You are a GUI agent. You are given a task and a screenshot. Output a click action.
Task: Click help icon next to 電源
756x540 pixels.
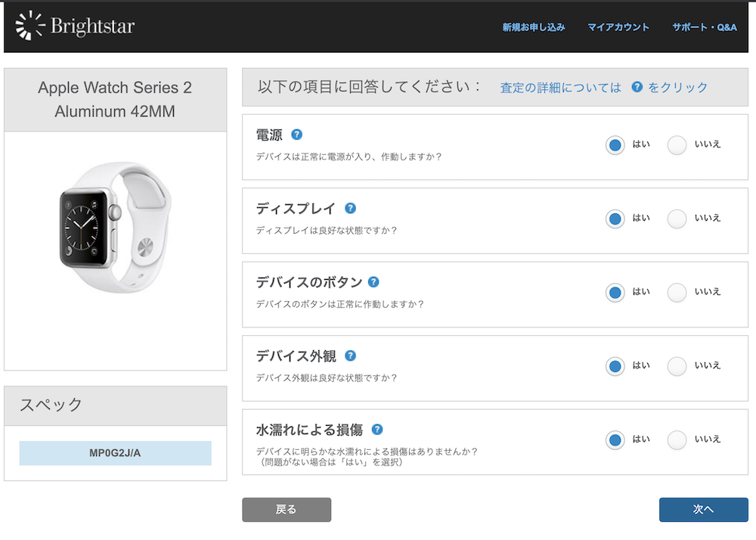tap(297, 135)
